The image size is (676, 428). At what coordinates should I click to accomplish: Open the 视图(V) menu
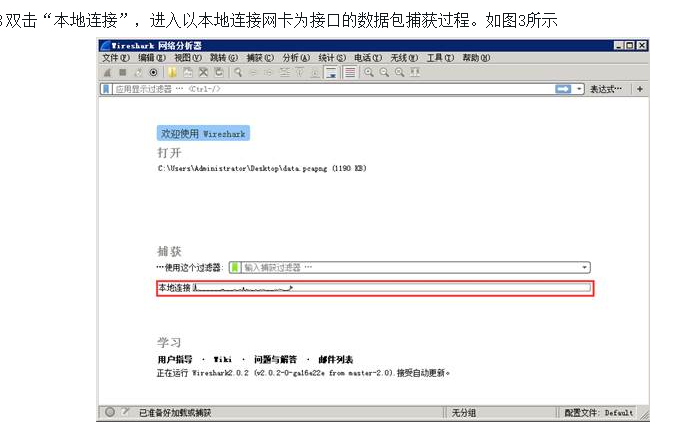coord(188,57)
